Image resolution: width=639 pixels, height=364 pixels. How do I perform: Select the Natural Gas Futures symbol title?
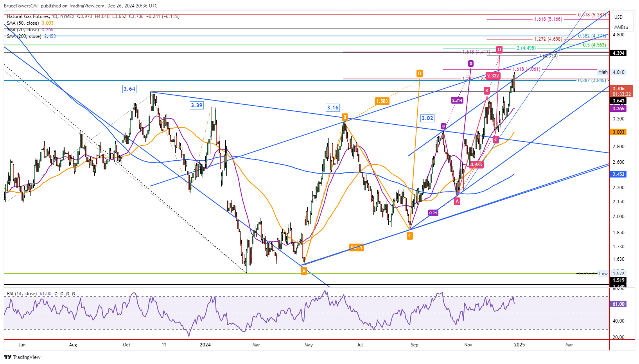tap(28, 16)
